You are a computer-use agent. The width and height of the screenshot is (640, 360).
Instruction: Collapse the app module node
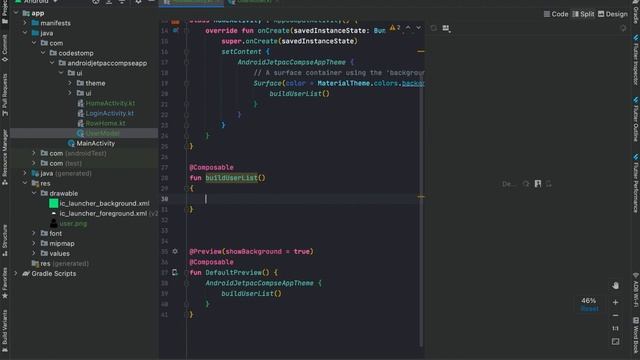[16, 13]
